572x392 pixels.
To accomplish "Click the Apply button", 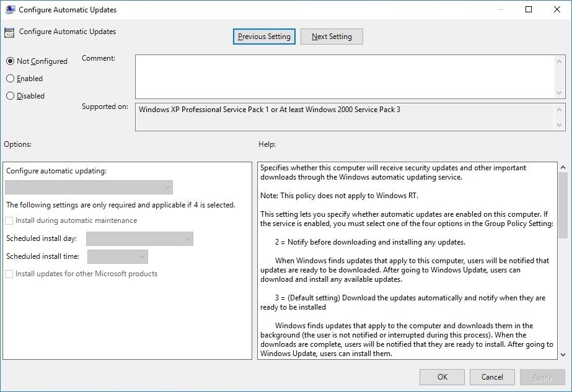I will [x=542, y=377].
